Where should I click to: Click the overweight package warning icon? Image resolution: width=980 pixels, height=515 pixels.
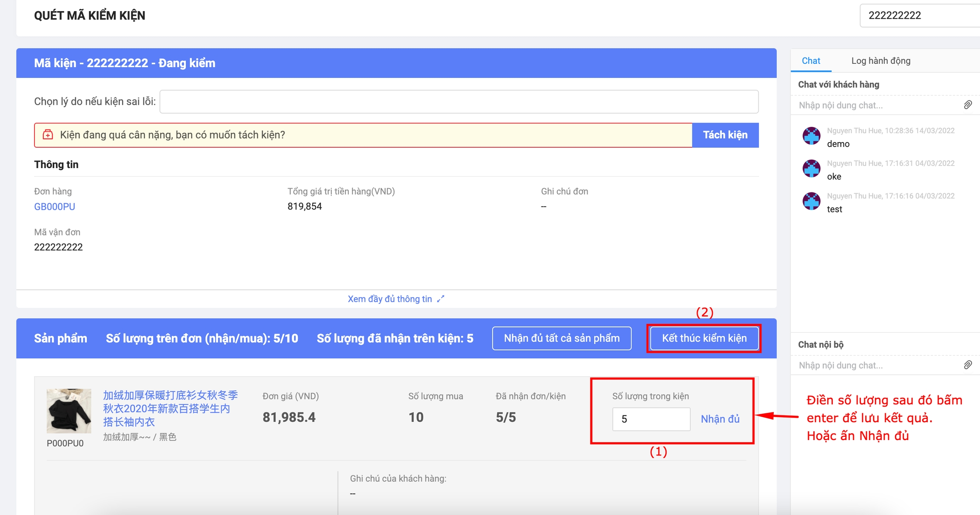[x=48, y=135]
